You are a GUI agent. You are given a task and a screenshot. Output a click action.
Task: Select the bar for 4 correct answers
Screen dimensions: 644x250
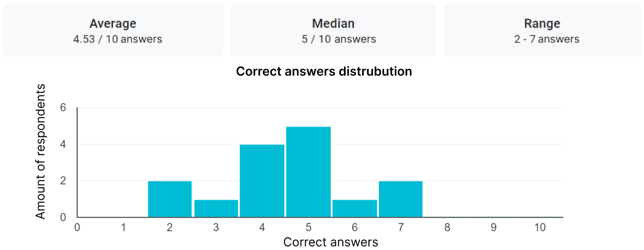click(x=262, y=181)
